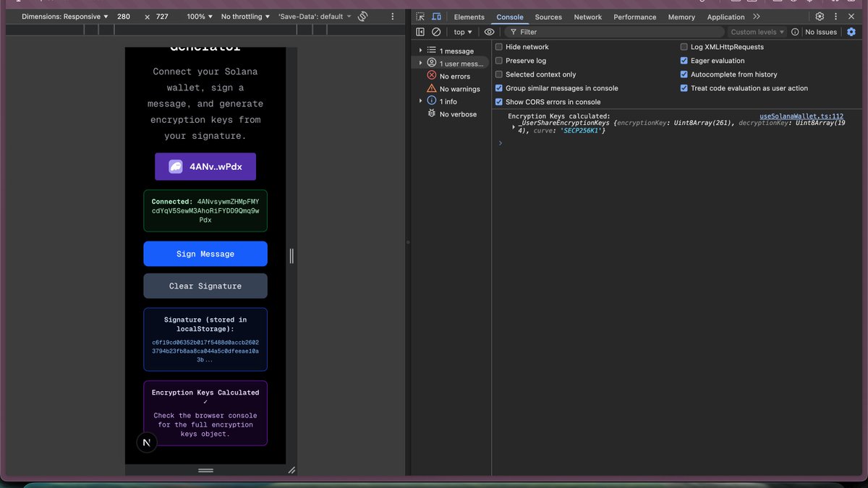
Task: Open the Performance tab
Action: click(x=635, y=17)
